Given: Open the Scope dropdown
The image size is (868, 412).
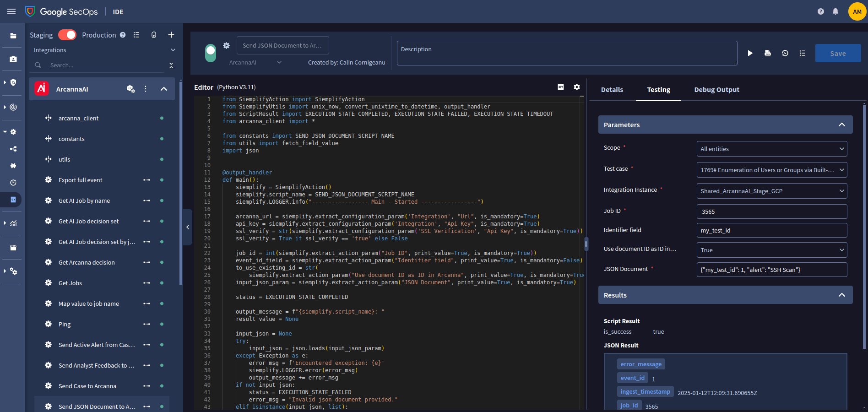Looking at the screenshot, I should 772,149.
